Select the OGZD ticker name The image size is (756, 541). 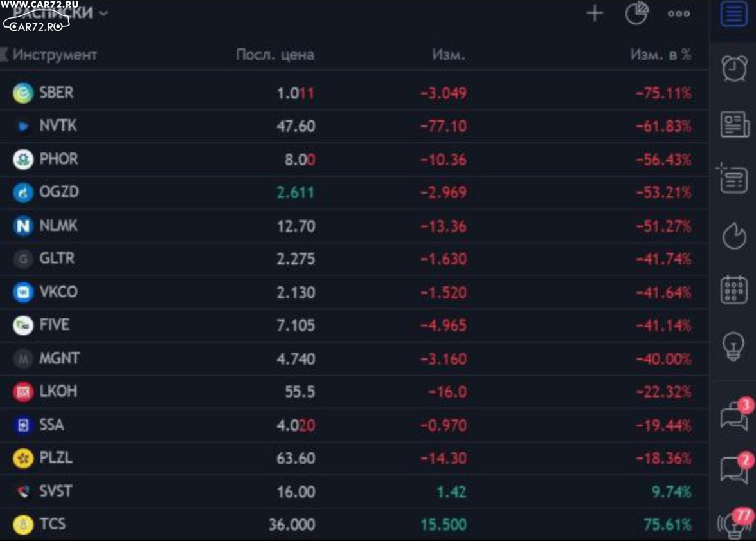(x=59, y=192)
